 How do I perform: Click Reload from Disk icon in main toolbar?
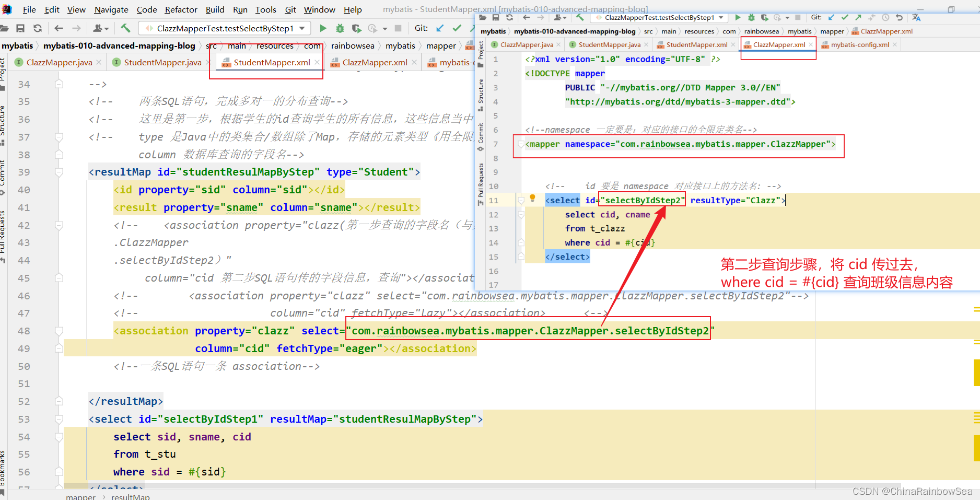(38, 28)
